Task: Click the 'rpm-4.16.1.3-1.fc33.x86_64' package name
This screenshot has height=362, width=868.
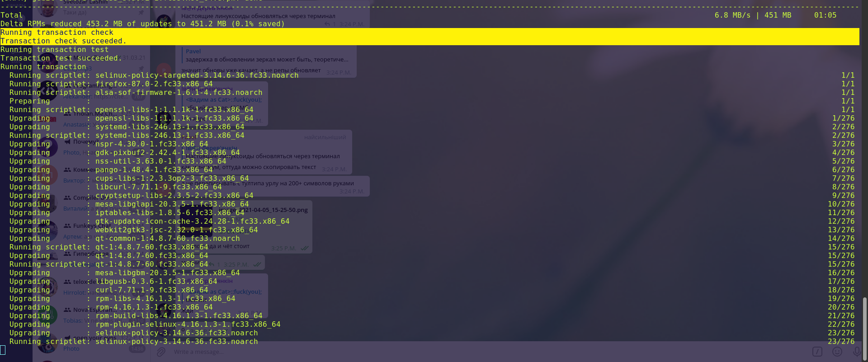Action: 154,307
